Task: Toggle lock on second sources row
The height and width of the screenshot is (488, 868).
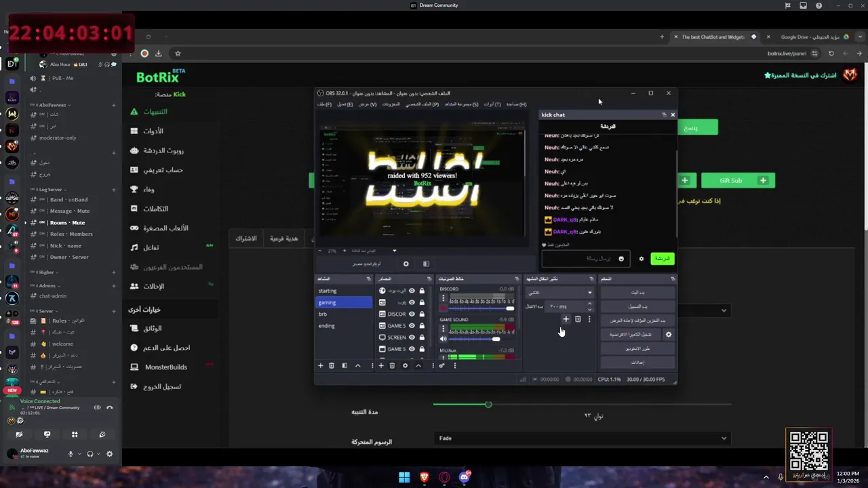Action: click(422, 302)
